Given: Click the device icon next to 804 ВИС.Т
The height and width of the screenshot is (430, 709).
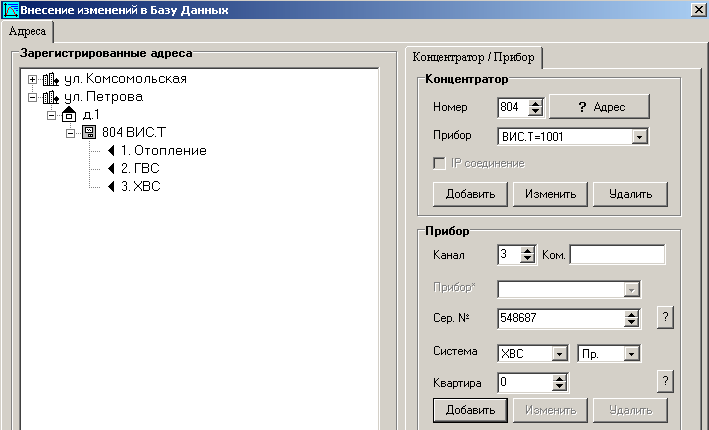Looking at the screenshot, I should [89, 132].
